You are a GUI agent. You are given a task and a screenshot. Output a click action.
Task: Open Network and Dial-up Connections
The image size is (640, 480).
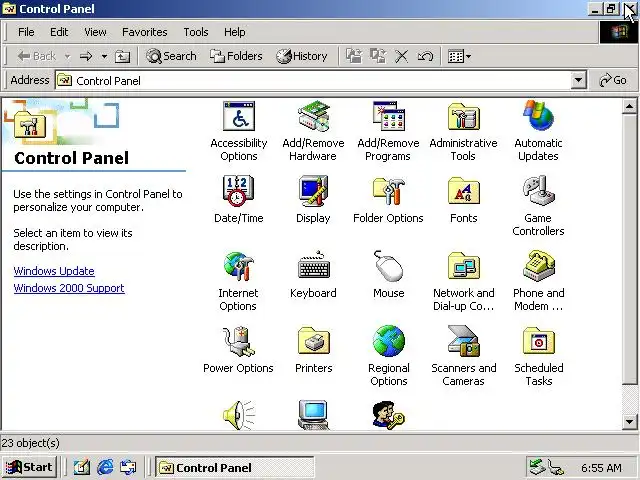pyautogui.click(x=463, y=282)
